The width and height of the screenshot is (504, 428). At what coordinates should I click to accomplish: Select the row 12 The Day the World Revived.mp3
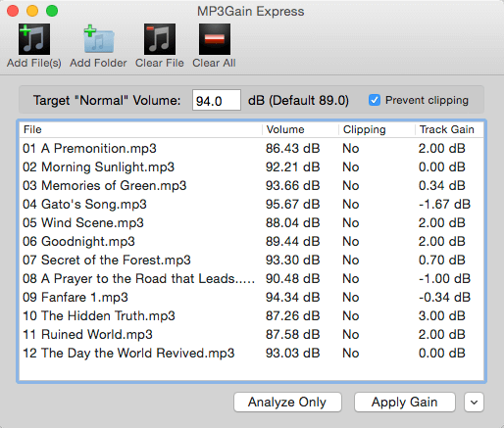[251, 354]
